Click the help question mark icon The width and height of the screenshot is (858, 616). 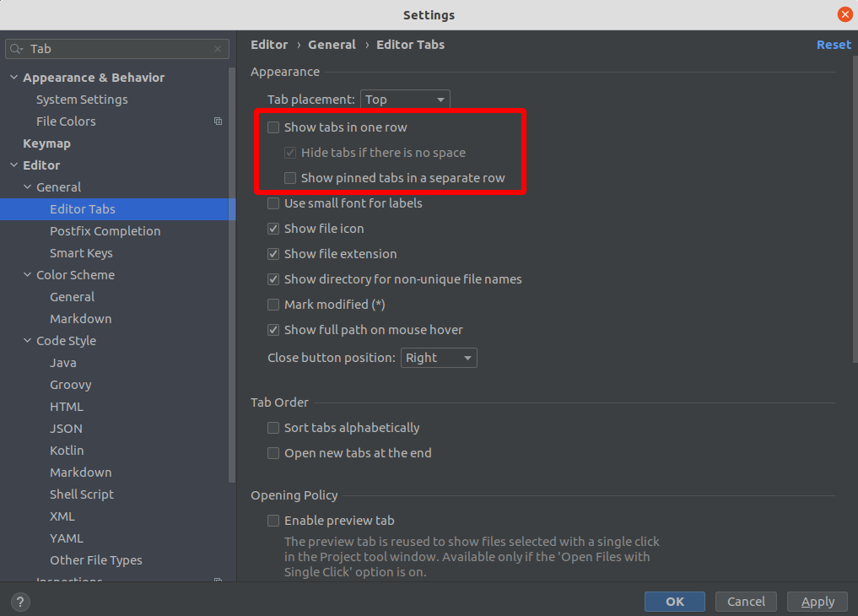coord(21,602)
